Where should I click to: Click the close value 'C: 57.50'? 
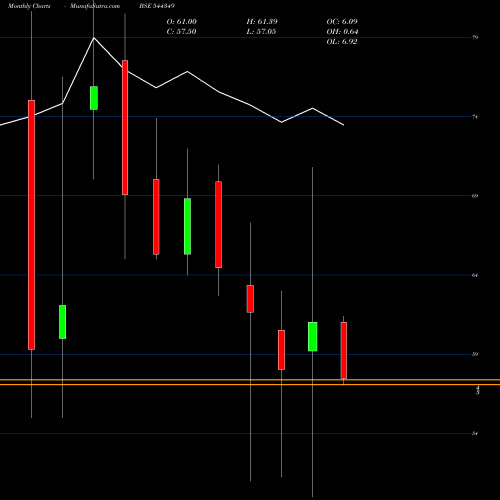pyautogui.click(x=181, y=32)
